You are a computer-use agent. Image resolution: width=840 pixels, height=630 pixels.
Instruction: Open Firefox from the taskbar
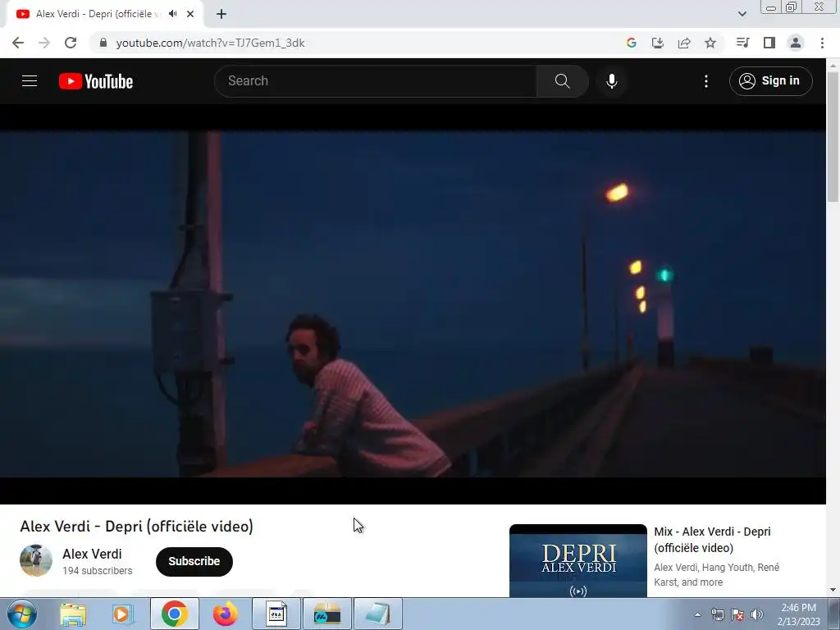(225, 614)
